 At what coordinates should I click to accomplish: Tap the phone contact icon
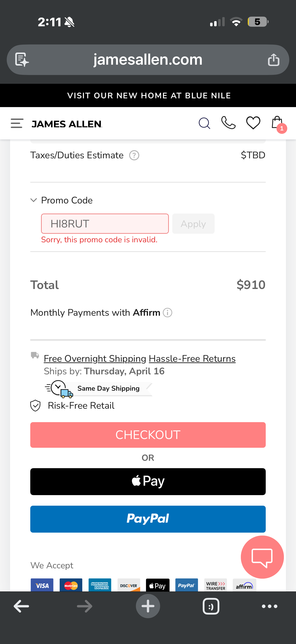coord(228,123)
